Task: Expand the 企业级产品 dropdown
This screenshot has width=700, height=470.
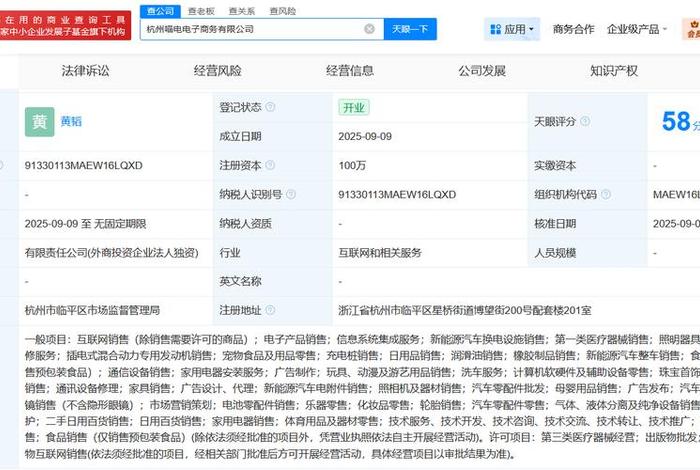Action: (637, 29)
